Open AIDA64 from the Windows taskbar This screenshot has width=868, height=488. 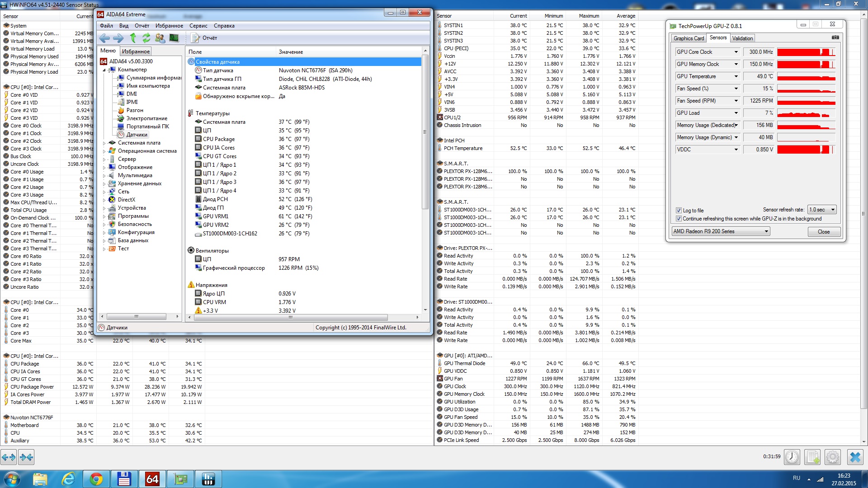(x=152, y=479)
